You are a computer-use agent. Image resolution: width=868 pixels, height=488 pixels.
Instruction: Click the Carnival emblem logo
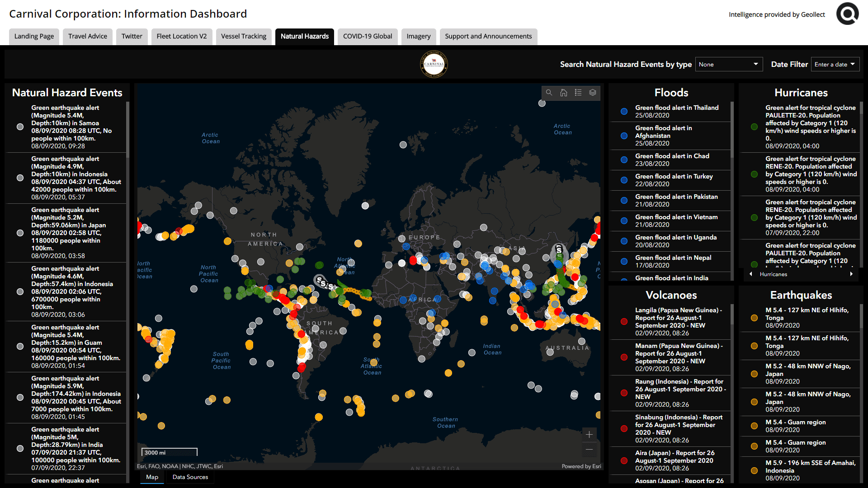point(434,64)
